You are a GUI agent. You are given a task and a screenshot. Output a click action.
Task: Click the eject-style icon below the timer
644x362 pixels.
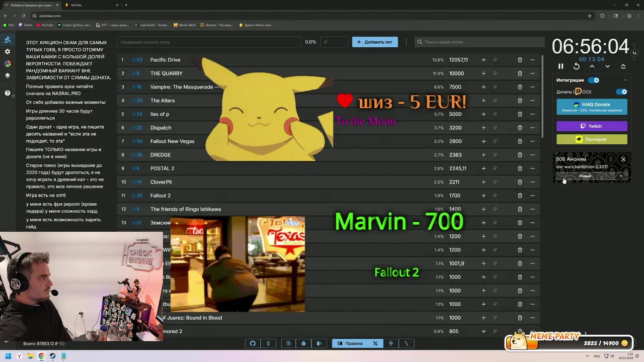[x=623, y=66]
